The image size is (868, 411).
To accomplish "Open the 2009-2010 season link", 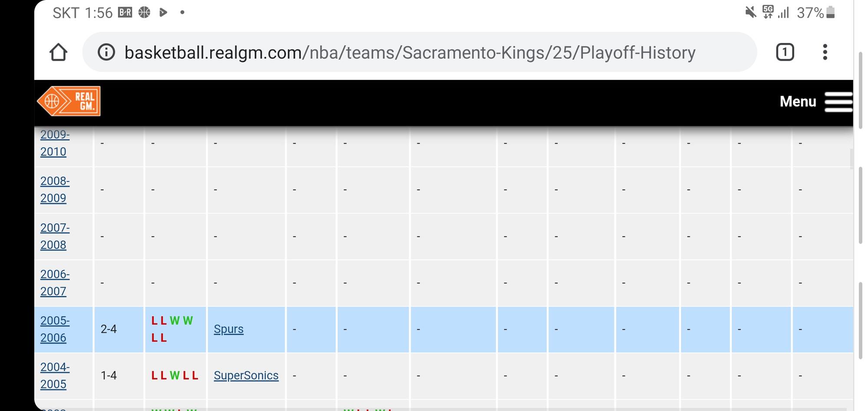I will click(55, 143).
